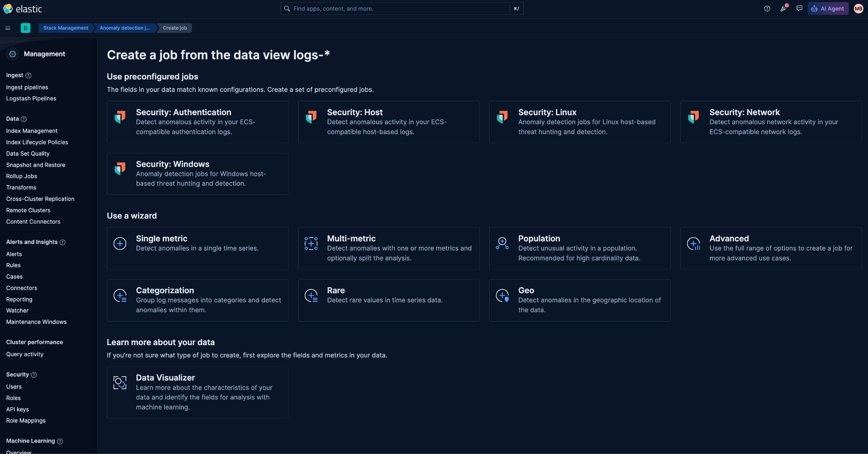Open Transforms in sidebar
This screenshot has height=454, width=868.
pos(21,188)
